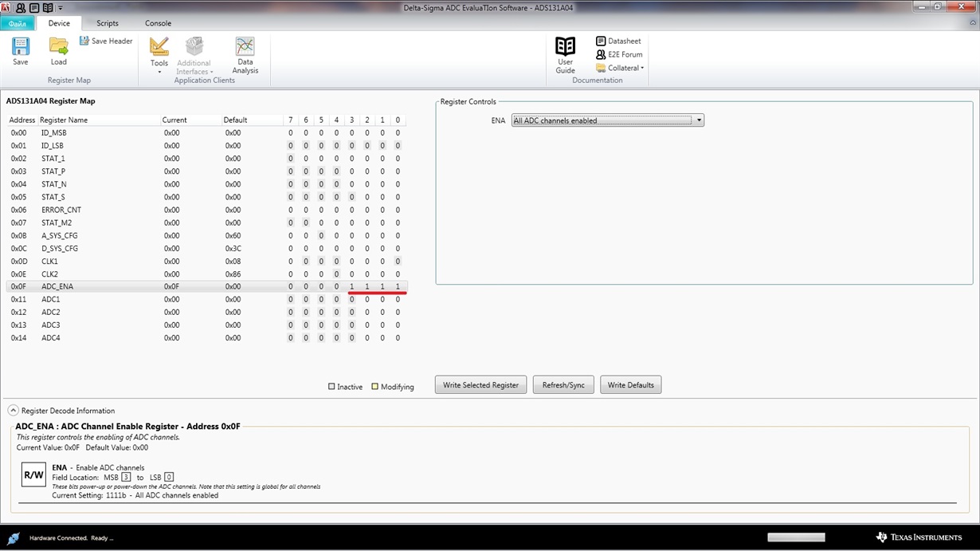Open the E2E Forum link
The width and height of the screenshot is (980, 551).
[x=619, y=54]
